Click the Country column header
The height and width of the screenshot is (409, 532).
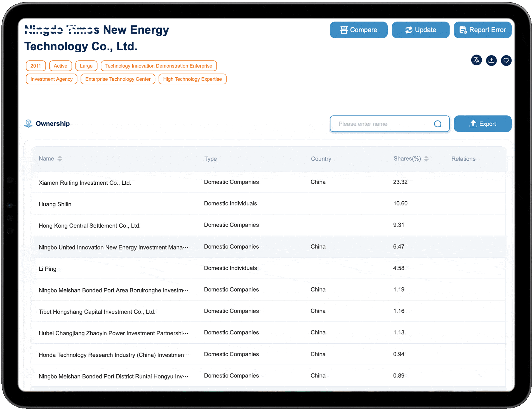point(321,159)
